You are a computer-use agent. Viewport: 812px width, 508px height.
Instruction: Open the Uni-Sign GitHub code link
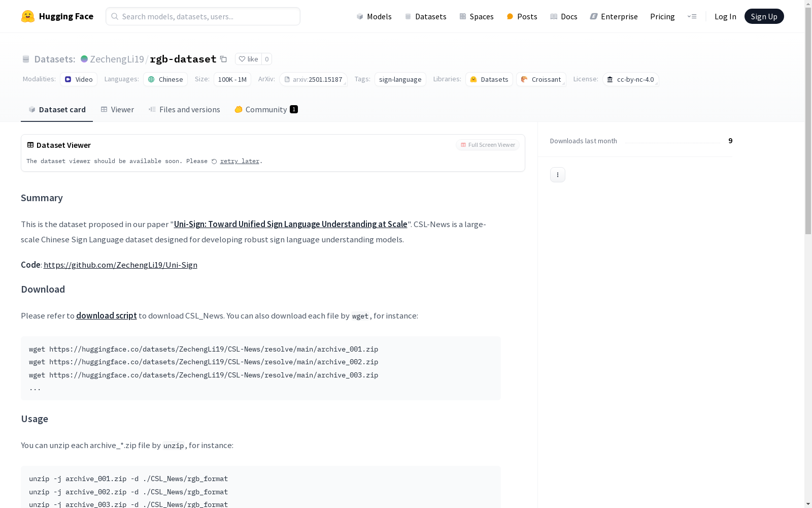pos(120,265)
